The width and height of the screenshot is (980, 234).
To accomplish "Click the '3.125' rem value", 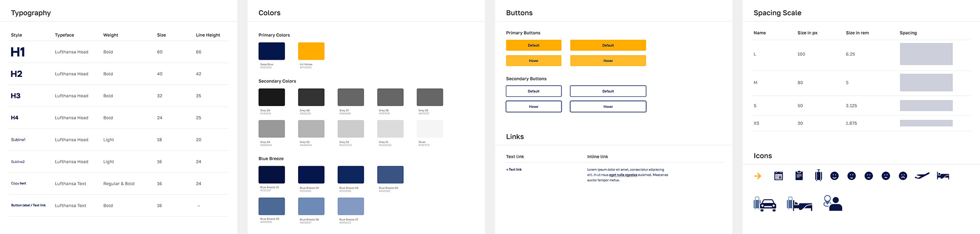I will [x=851, y=106].
